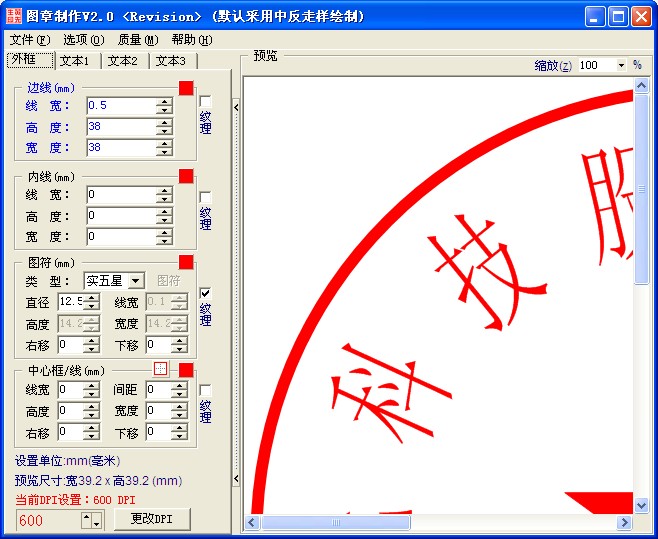Click the 图章制作 app icon in the title bar
Image resolution: width=658 pixels, height=539 pixels.
[x=13, y=16]
